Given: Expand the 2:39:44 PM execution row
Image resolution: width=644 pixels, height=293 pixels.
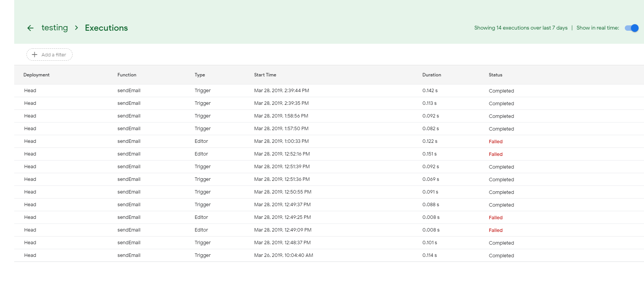Looking at the screenshot, I should (x=281, y=91).
